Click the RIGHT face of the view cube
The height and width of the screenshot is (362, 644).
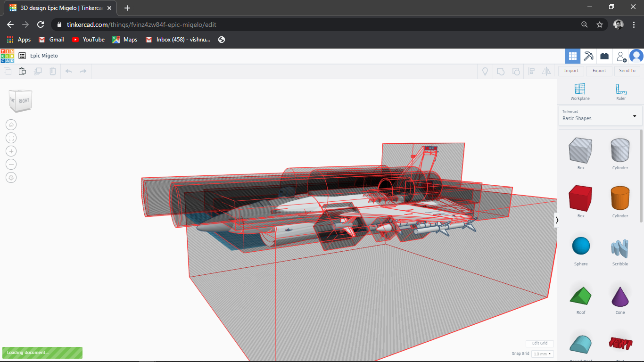25,100
